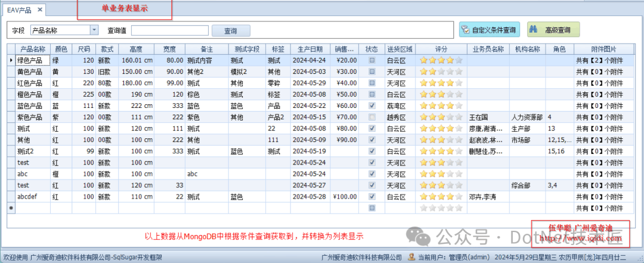This screenshot has height=263, width=644.
Task: Click the first star in the empty new row
Action: tap(423, 208)
